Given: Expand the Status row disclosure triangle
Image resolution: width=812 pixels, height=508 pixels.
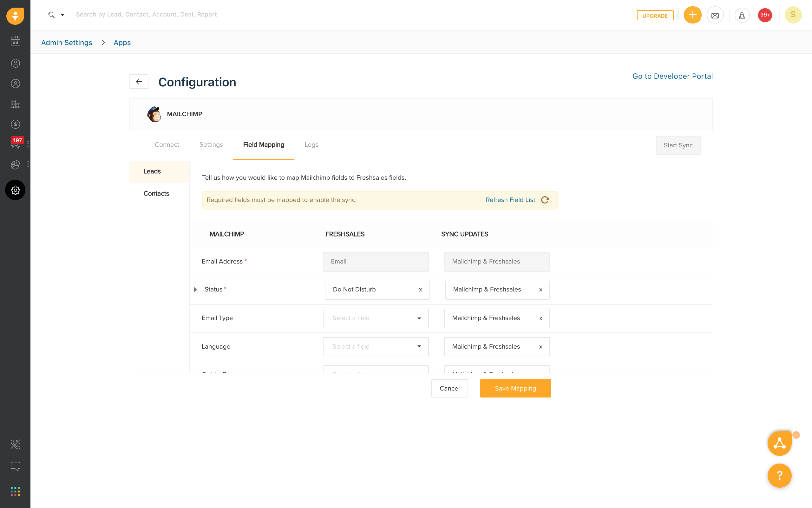Looking at the screenshot, I should pyautogui.click(x=196, y=290).
